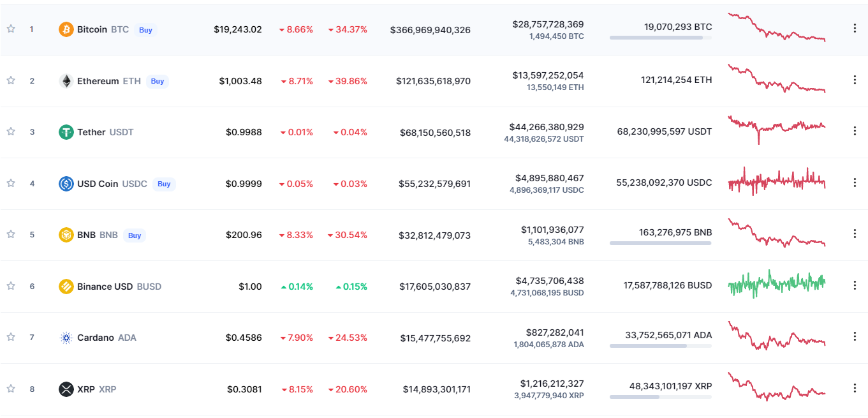Click Bitcoin market cap $366,969,940,326
The image size is (868, 418).
click(x=430, y=30)
